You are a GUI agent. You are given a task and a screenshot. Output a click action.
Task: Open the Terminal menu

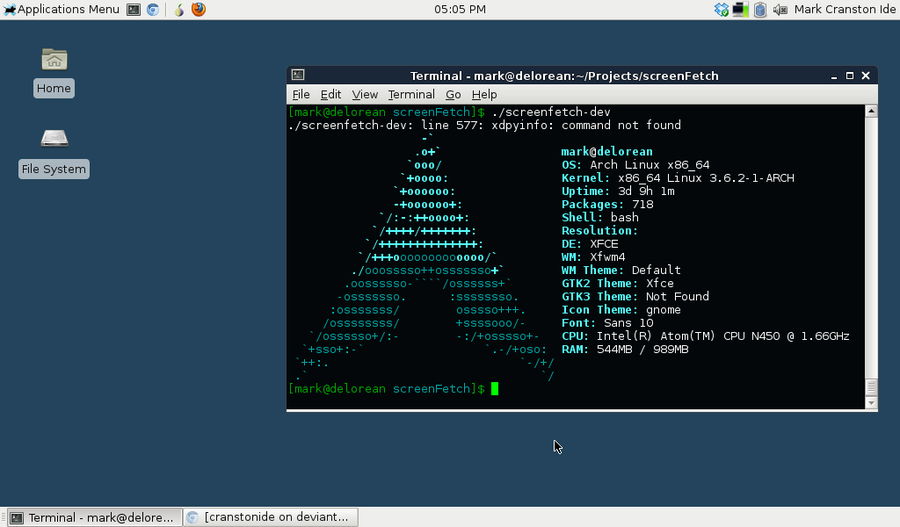click(411, 95)
